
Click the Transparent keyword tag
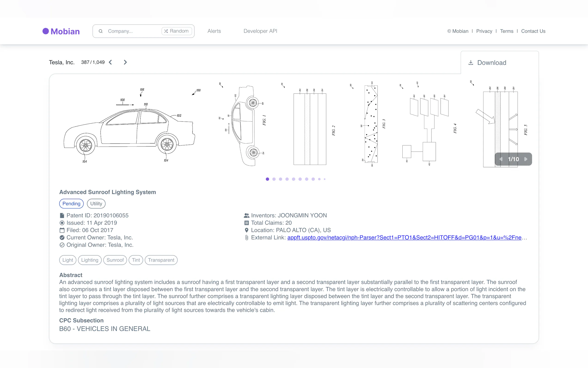tap(161, 260)
